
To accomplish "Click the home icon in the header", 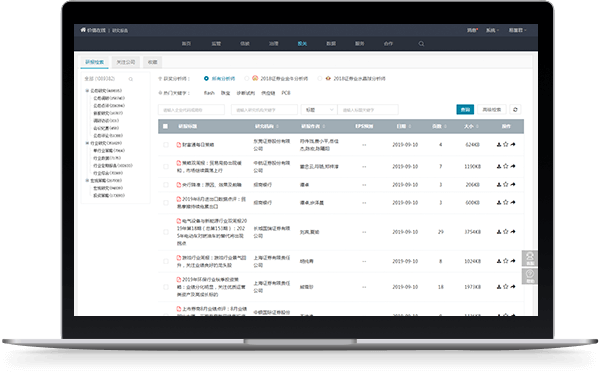I will [x=83, y=30].
